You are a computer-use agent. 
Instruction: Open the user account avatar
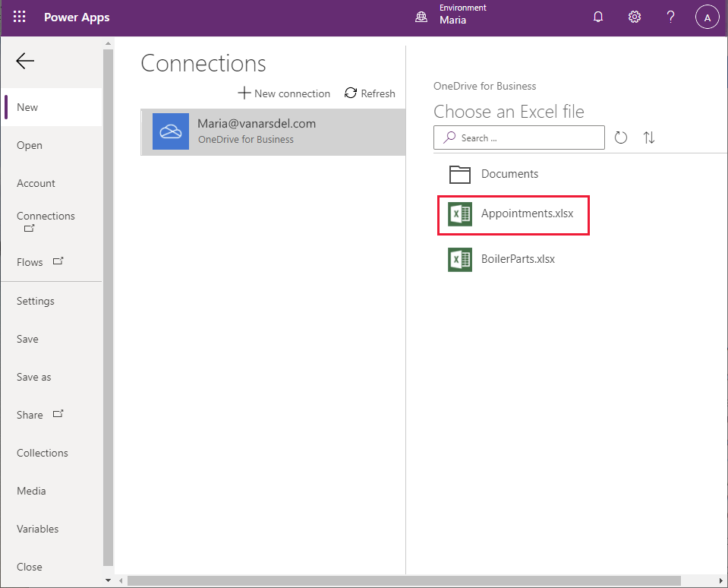[707, 17]
